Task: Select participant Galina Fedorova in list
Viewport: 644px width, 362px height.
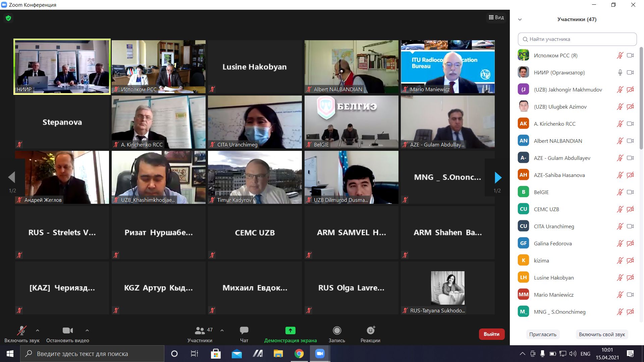Action: coord(577,243)
